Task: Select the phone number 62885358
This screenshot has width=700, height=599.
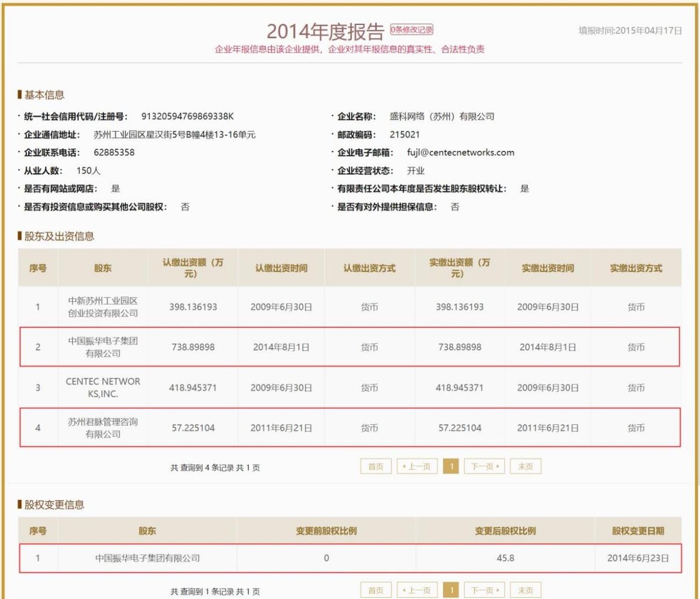Action: point(114,153)
